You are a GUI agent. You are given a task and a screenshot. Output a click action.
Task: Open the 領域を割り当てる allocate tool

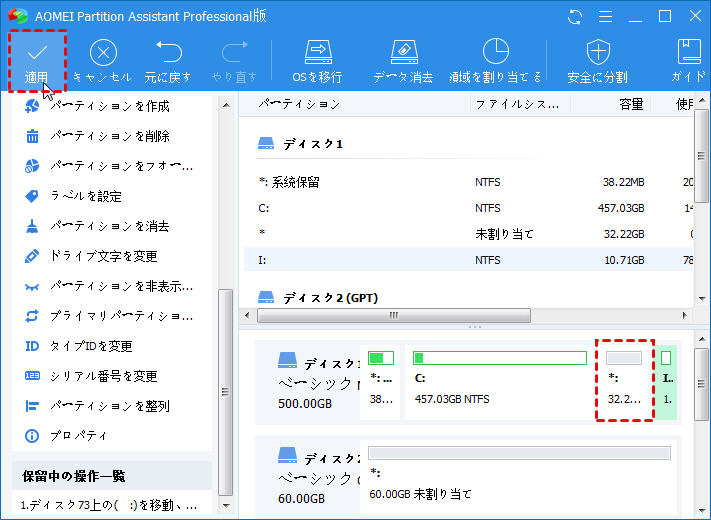pyautogui.click(x=495, y=61)
